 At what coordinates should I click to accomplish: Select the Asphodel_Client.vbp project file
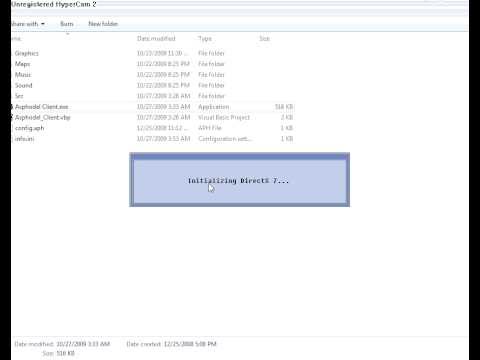click(x=42, y=117)
